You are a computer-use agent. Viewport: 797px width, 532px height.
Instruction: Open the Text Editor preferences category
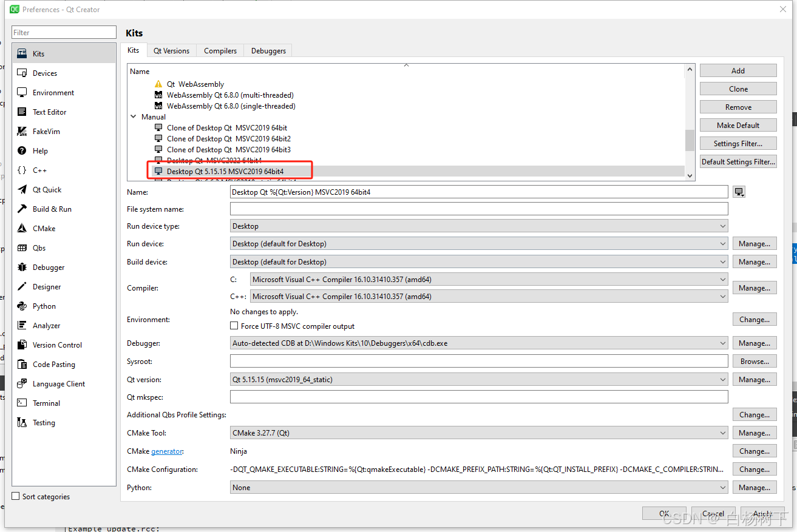tap(64, 112)
